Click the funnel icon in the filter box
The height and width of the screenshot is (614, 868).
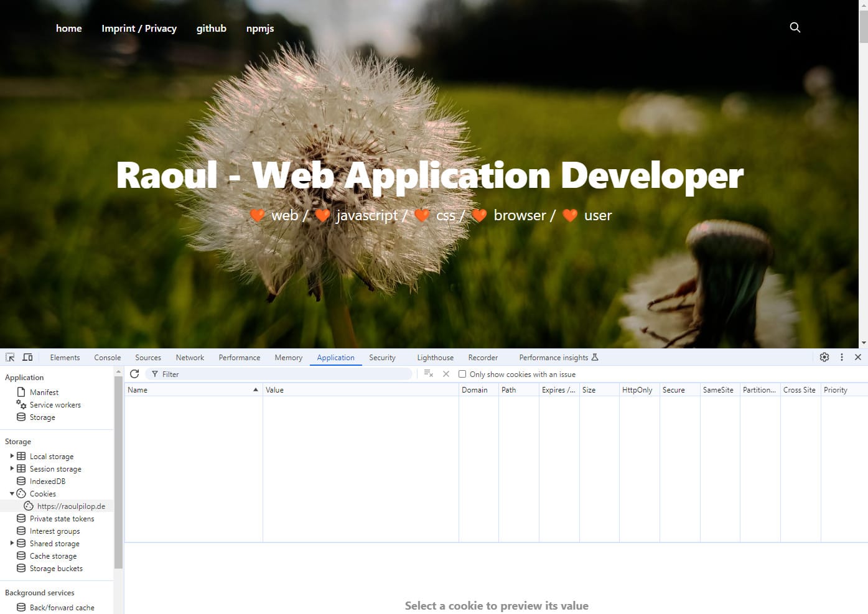(x=155, y=374)
